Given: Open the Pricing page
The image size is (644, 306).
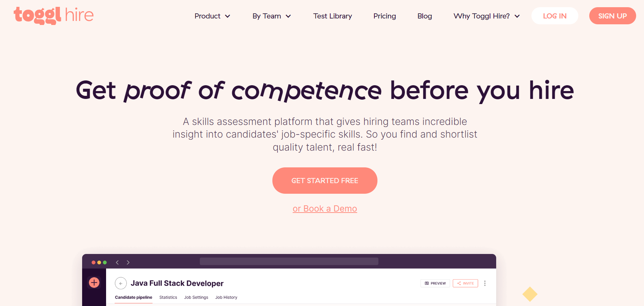Looking at the screenshot, I should coord(385,16).
